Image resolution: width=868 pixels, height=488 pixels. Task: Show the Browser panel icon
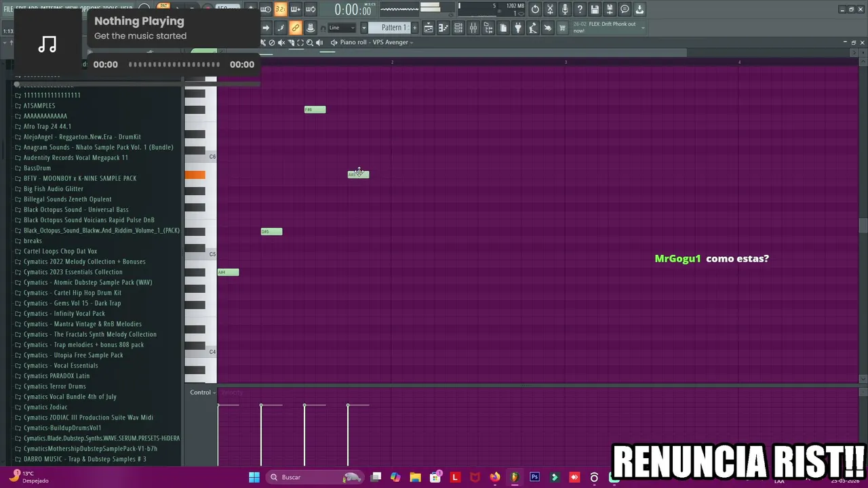488,28
